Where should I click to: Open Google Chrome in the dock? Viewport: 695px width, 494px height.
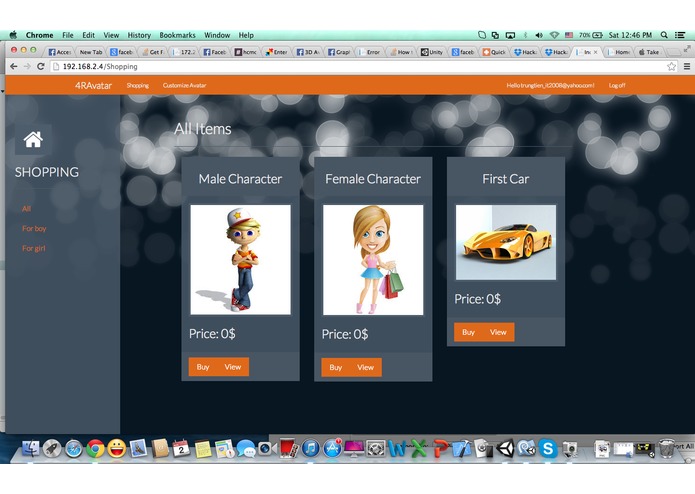point(95,449)
